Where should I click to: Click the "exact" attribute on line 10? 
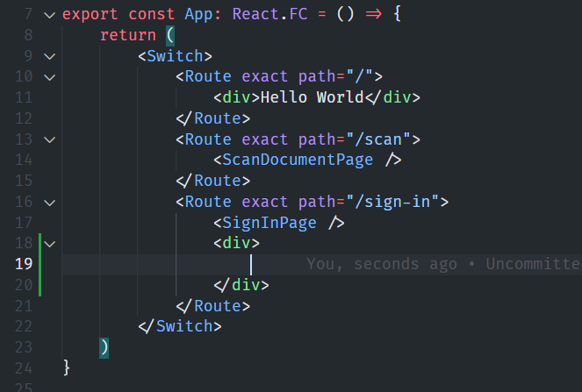click(264, 77)
